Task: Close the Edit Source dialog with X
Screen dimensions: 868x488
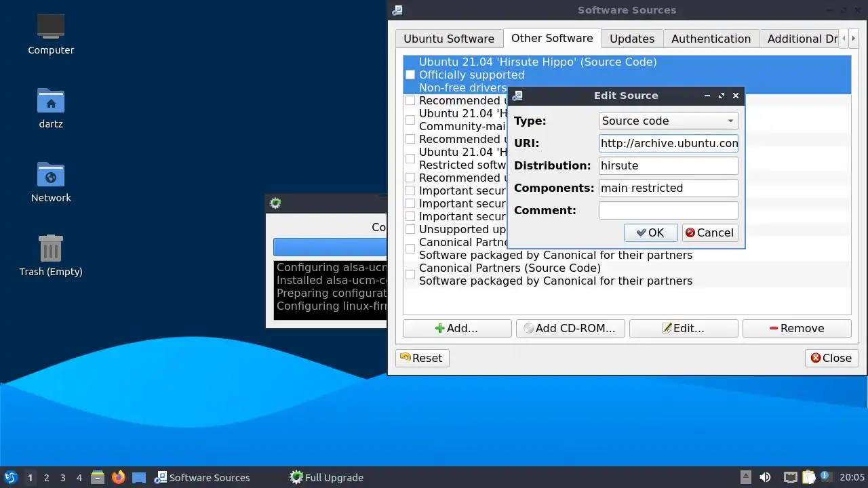Action: coord(736,96)
